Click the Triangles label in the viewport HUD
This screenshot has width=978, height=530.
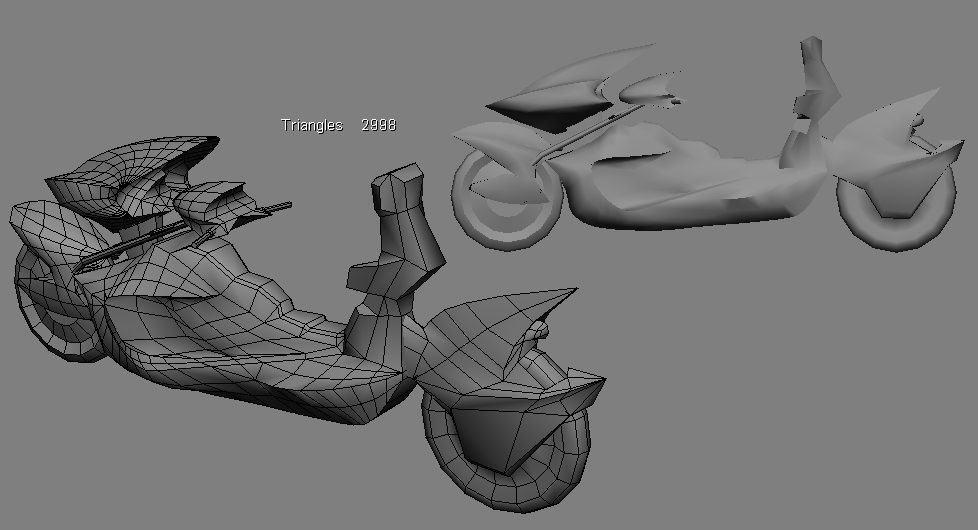[x=311, y=125]
